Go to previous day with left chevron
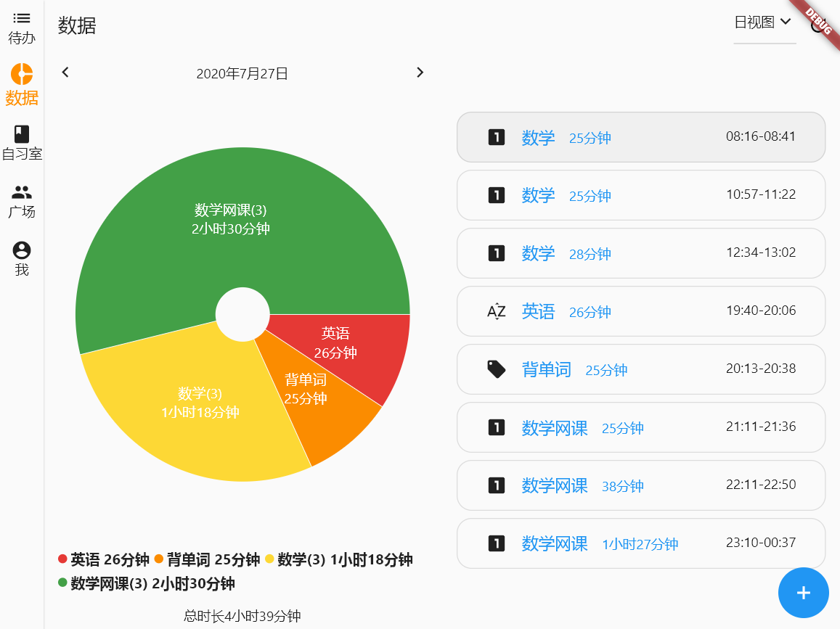840x629 pixels. [65, 73]
